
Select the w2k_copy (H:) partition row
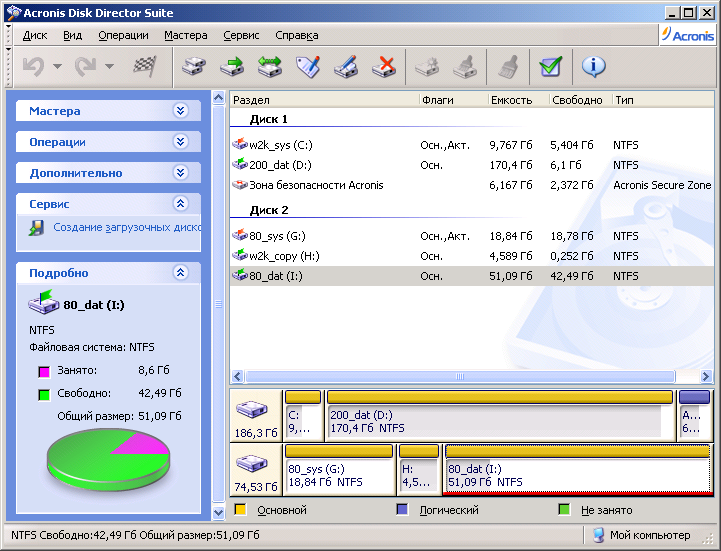(471, 256)
